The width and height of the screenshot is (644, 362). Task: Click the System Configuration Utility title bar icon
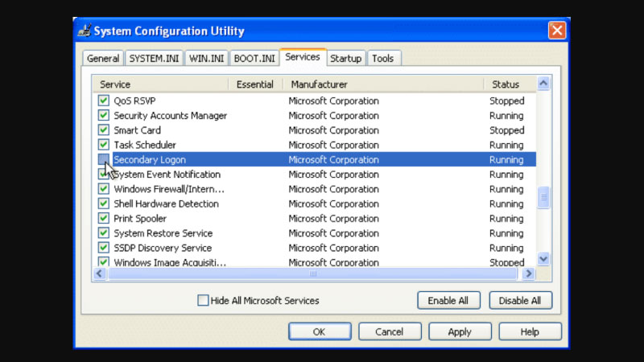tap(84, 31)
